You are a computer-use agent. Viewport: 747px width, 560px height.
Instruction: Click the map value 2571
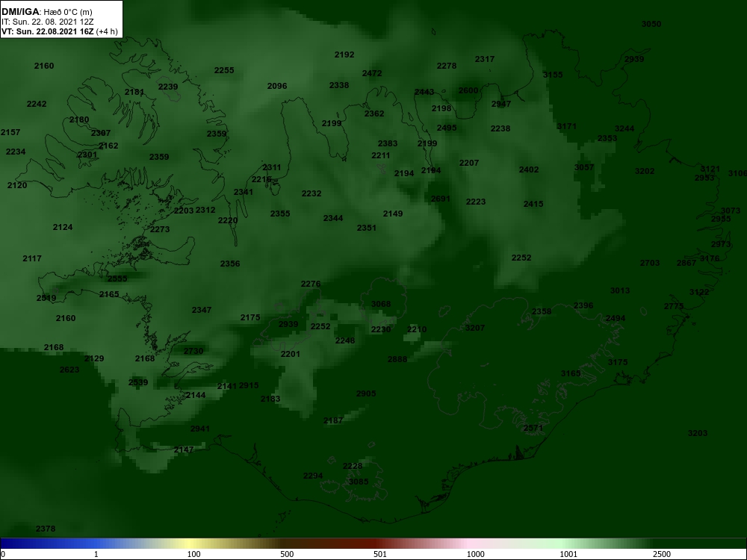coord(533,428)
